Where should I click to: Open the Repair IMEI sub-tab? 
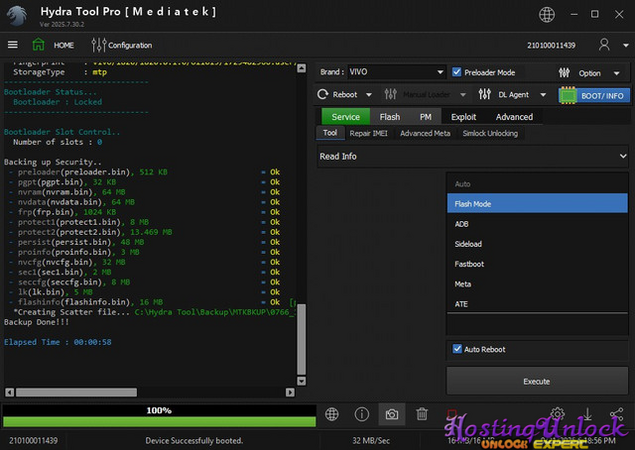[370, 133]
